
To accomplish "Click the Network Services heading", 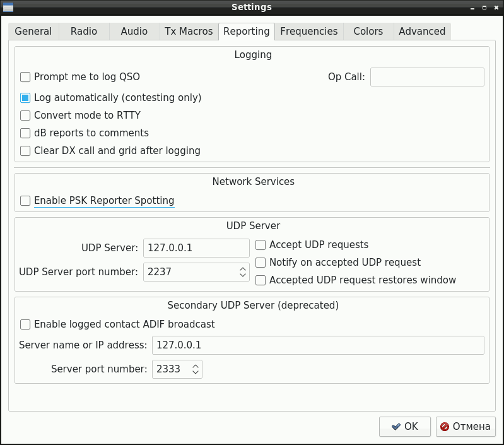I will pos(254,182).
